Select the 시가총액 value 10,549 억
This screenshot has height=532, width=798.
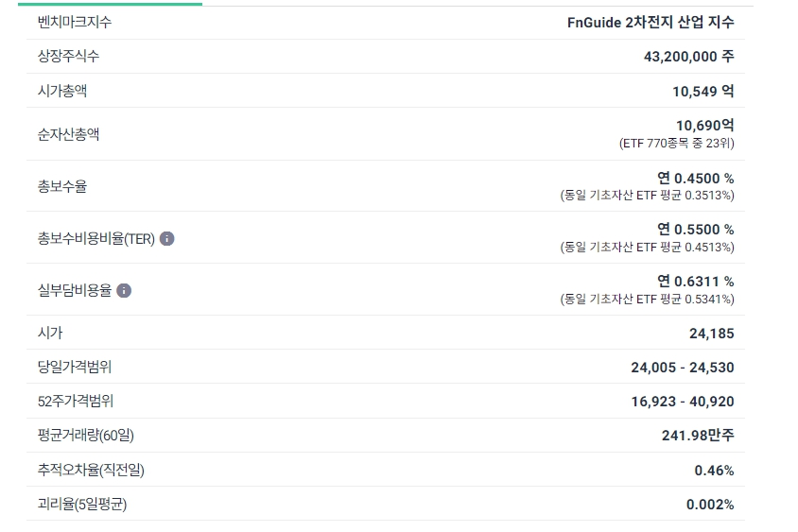[x=703, y=92]
